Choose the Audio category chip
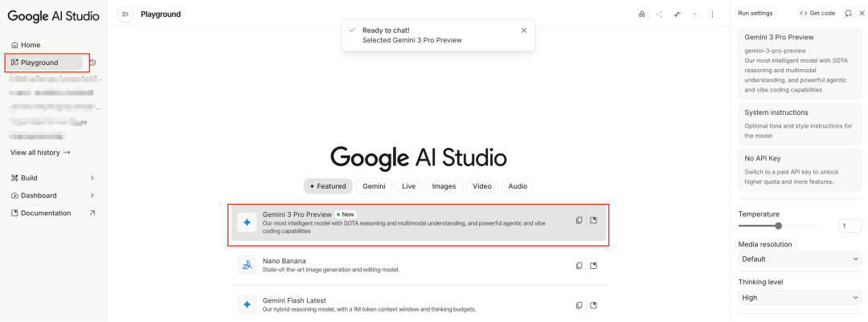This screenshot has width=868, height=322. tap(518, 186)
